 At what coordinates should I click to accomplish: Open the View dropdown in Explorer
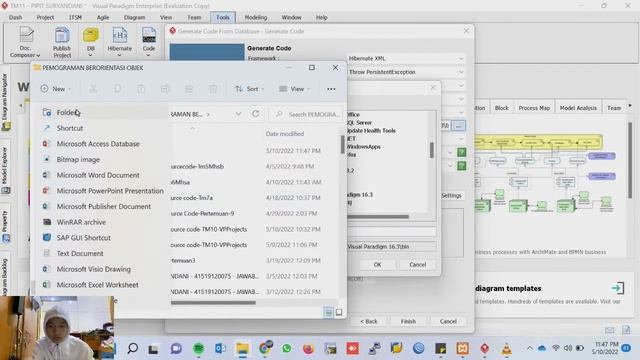pyautogui.click(x=294, y=89)
